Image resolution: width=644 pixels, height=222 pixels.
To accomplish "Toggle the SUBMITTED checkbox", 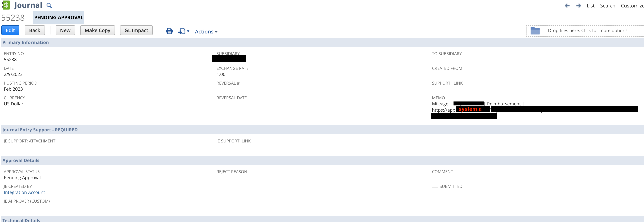I will pos(435,185).
